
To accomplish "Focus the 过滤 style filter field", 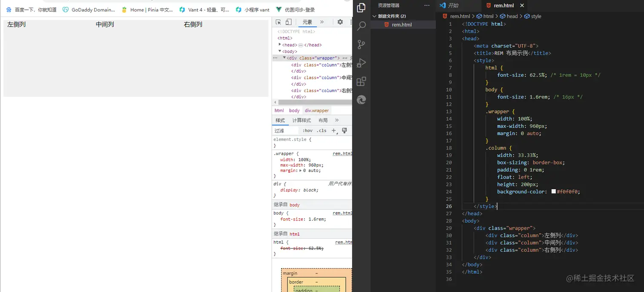I will click(x=286, y=130).
